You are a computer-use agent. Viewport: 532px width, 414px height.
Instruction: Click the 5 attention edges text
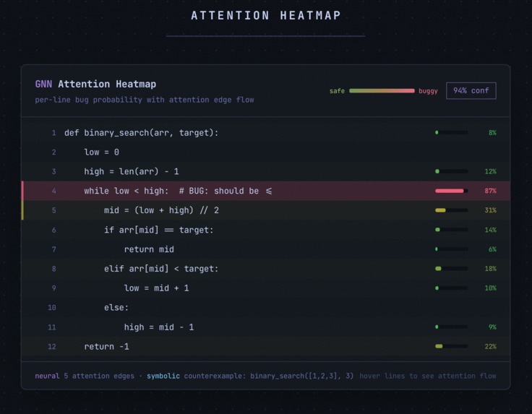(x=99, y=376)
